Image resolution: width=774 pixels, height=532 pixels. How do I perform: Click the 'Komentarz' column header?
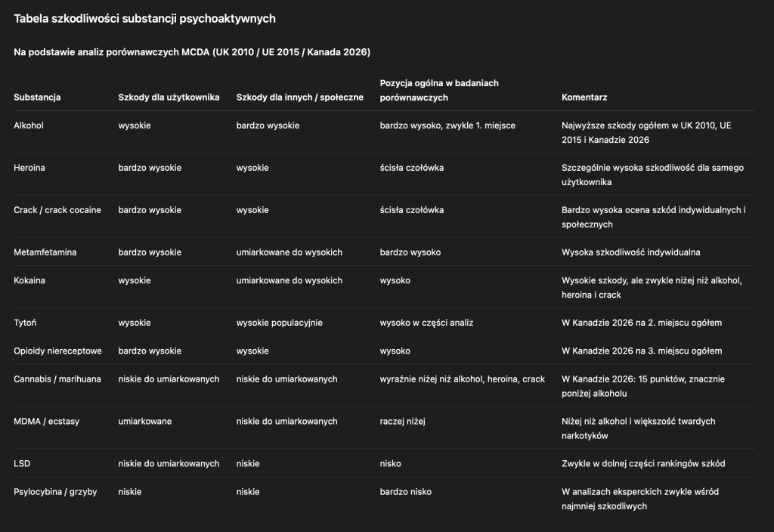[584, 97]
